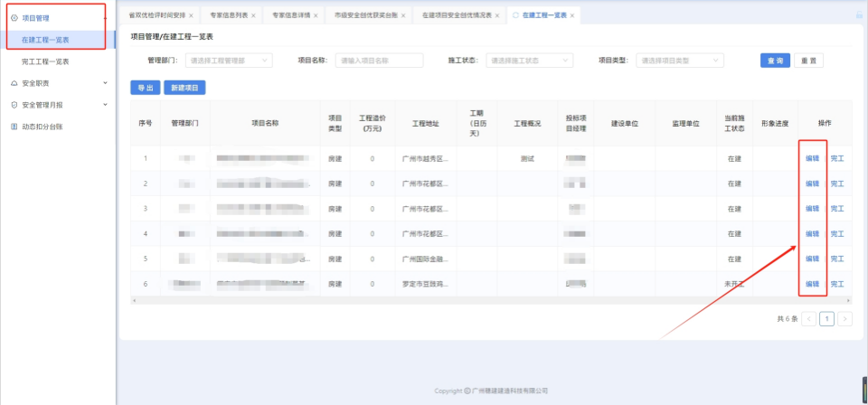Close the 省双优检评时间安排 tab
The width and height of the screenshot is (868, 405).
coord(191,16)
